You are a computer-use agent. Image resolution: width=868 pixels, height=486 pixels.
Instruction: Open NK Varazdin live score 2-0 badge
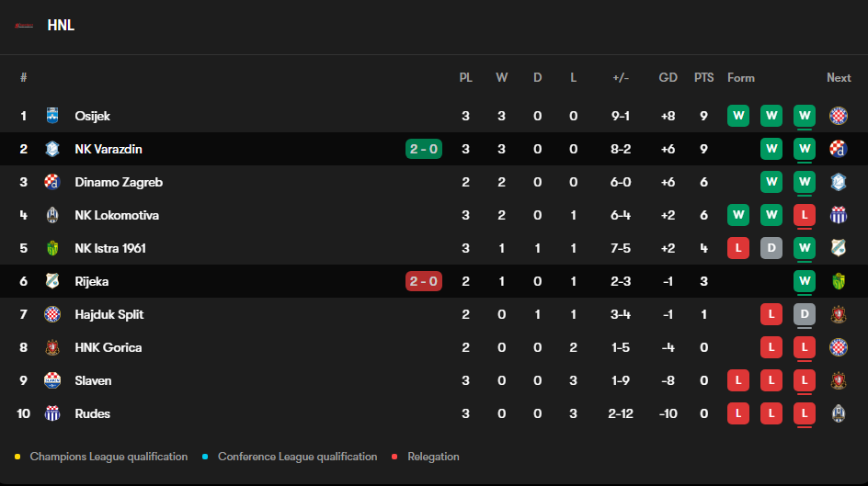tap(424, 149)
